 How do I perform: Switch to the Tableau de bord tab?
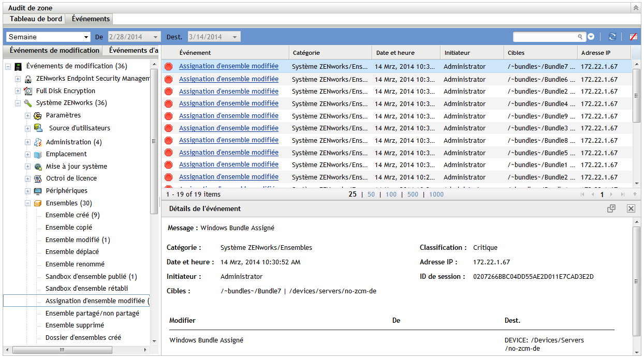[x=36, y=19]
